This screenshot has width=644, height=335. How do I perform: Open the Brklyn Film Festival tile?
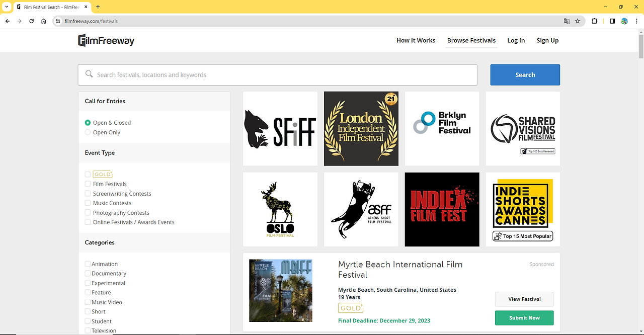(x=442, y=129)
